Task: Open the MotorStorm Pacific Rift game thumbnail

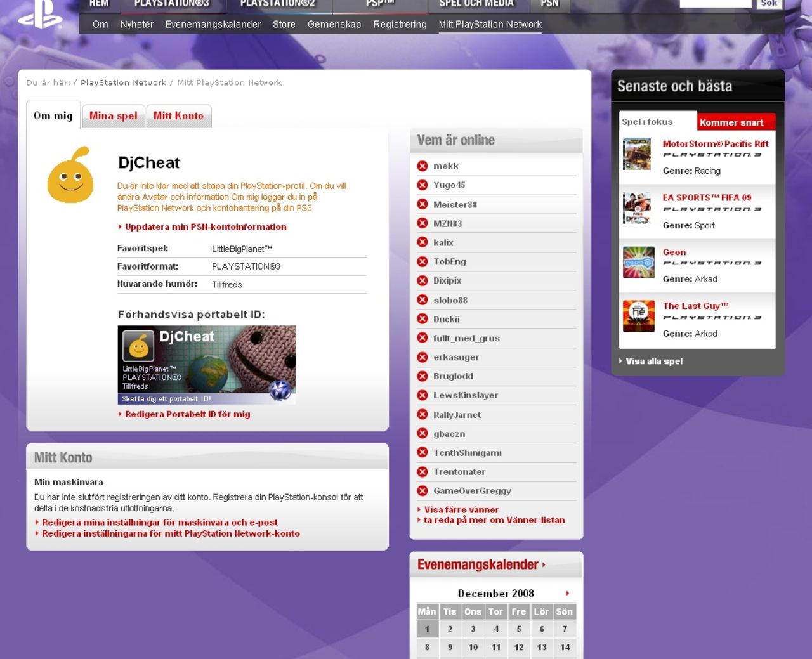Action: (x=637, y=154)
